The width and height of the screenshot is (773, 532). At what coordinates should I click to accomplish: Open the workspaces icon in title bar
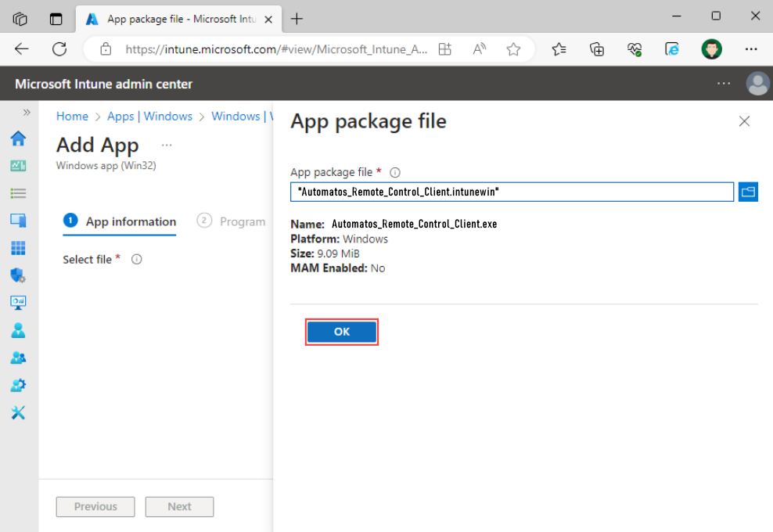coord(20,20)
